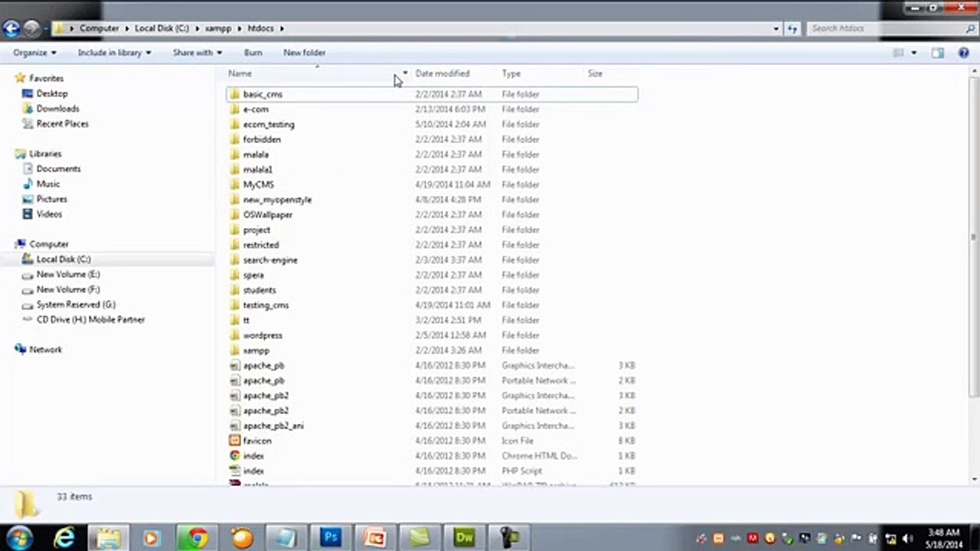Open the Name column filter dropdown arrow
This screenshot has width=980, height=551.
(405, 73)
